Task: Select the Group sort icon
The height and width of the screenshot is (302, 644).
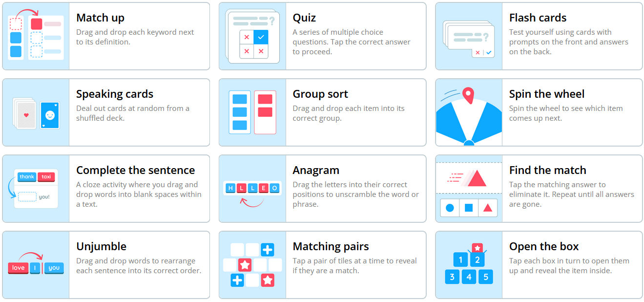Action: [252, 112]
